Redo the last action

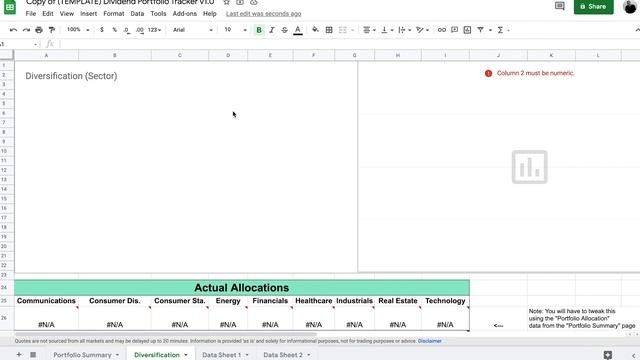[x=26, y=30]
